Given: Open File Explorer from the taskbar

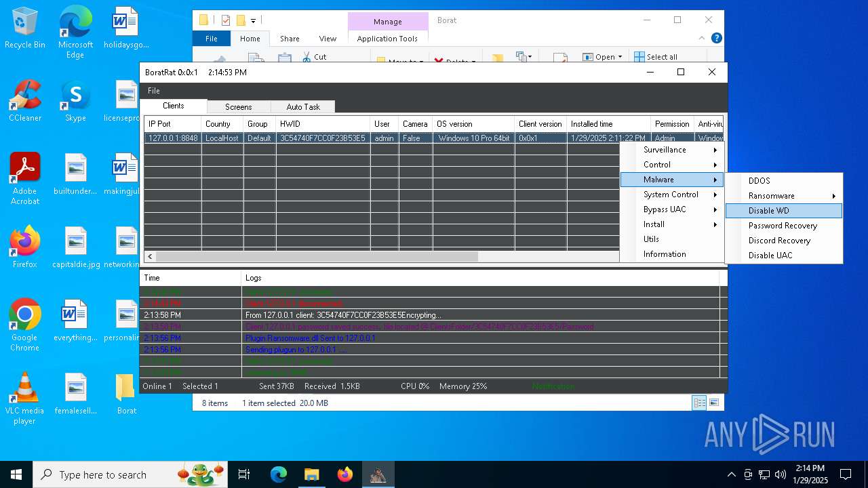Looking at the screenshot, I should tap(311, 474).
